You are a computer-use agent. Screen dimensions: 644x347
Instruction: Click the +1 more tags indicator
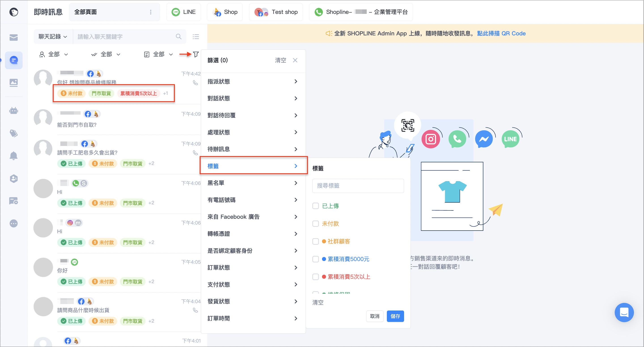(165, 93)
